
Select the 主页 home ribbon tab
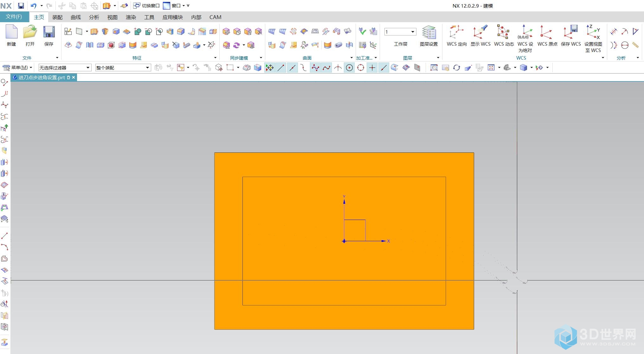[x=39, y=17]
